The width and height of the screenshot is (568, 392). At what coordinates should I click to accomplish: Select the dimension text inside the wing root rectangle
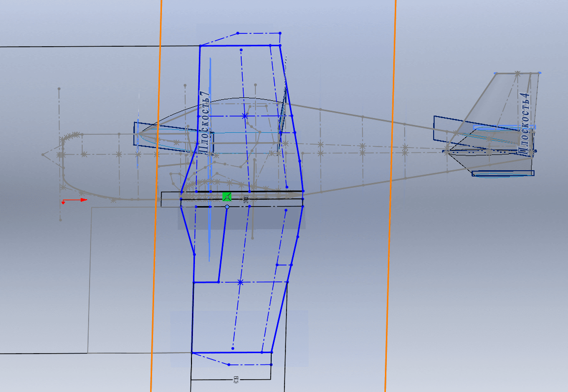[x=246, y=199]
